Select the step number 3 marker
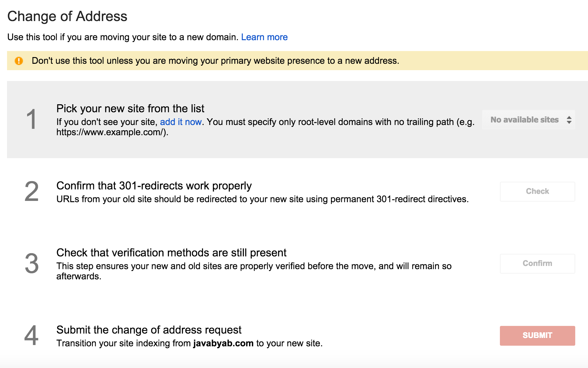 tap(32, 263)
